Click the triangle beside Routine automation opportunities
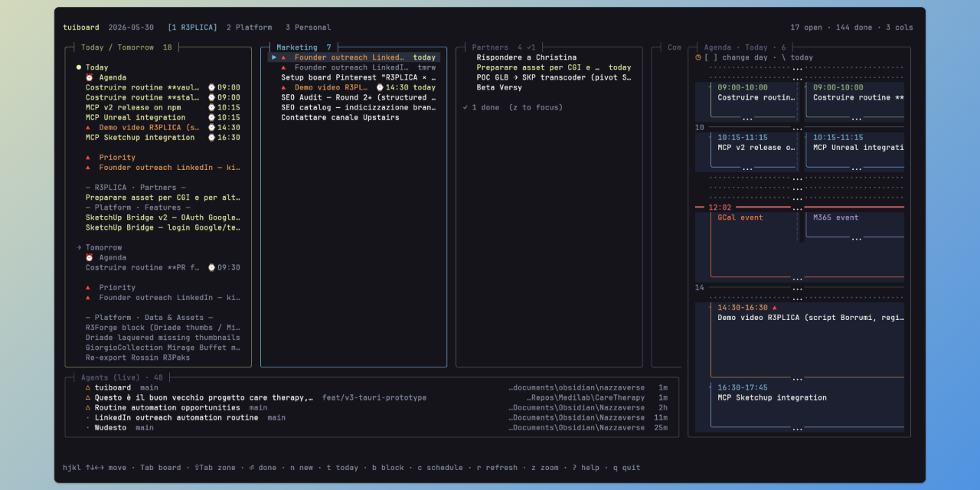Image resolution: width=980 pixels, height=490 pixels. click(88, 407)
